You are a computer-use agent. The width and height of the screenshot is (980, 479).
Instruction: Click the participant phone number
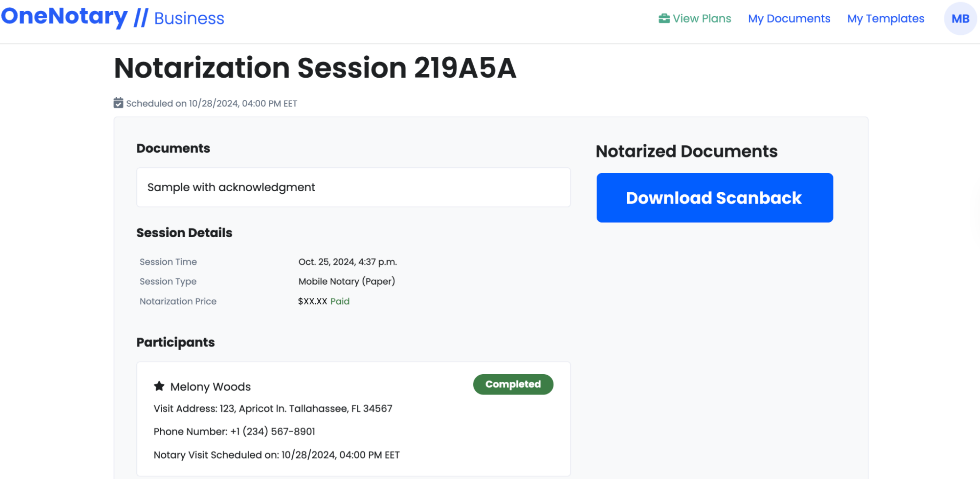click(x=272, y=431)
